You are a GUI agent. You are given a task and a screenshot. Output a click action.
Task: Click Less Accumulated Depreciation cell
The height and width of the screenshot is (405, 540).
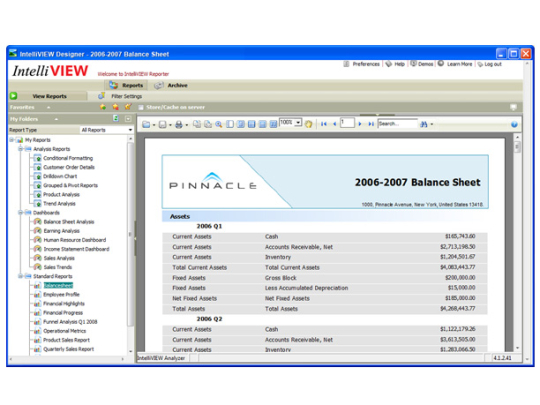pos(307,288)
